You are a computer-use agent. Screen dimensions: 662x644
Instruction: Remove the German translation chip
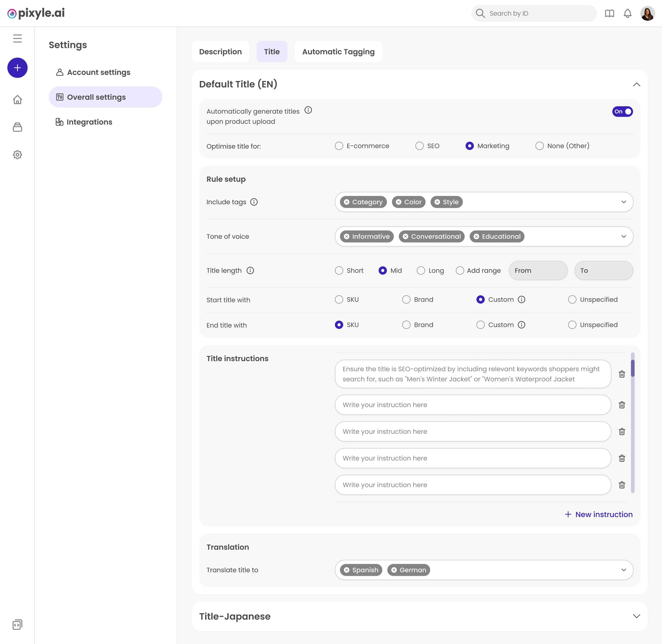tap(394, 570)
